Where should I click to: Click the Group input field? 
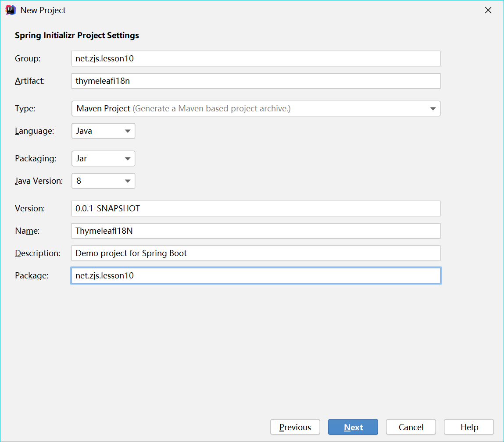click(256, 58)
